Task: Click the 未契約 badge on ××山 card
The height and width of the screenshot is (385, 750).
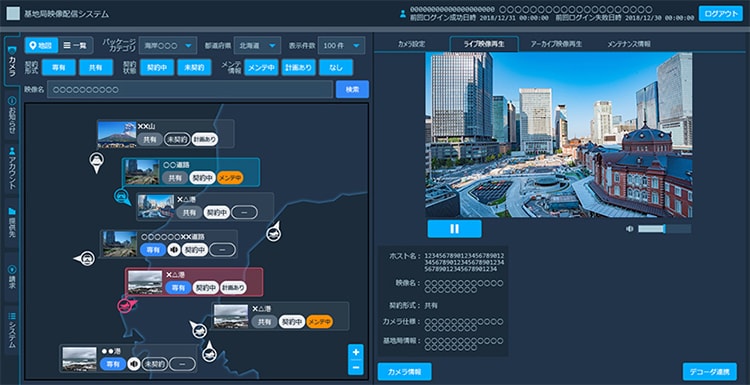Action: (x=177, y=140)
